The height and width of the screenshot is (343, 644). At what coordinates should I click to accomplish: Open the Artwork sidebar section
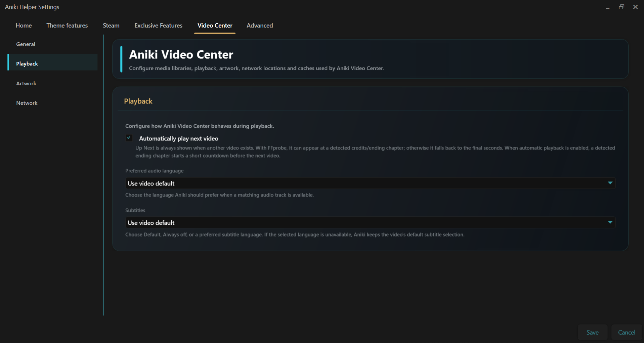pos(53,83)
